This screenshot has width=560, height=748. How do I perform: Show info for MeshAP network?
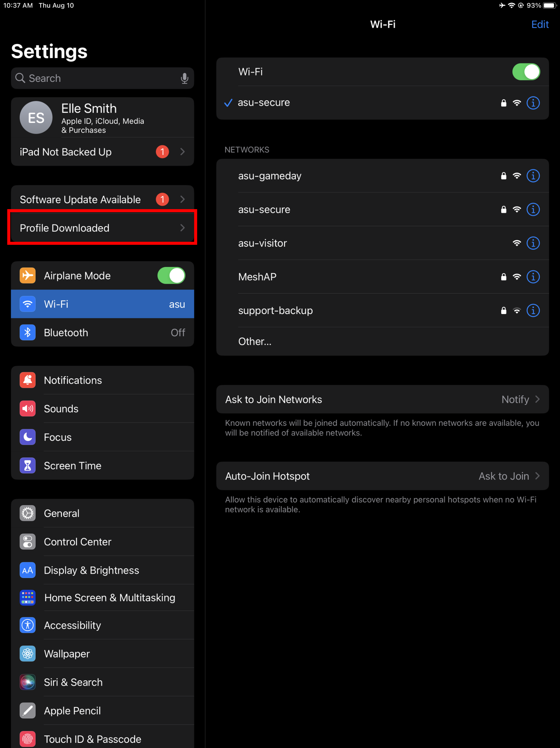pyautogui.click(x=533, y=277)
